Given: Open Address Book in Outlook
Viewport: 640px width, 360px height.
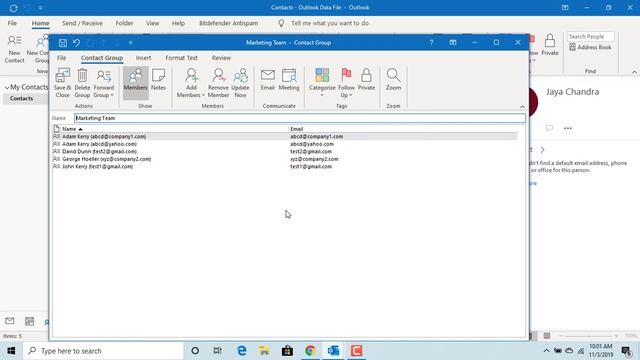Looking at the screenshot, I should coord(590,47).
